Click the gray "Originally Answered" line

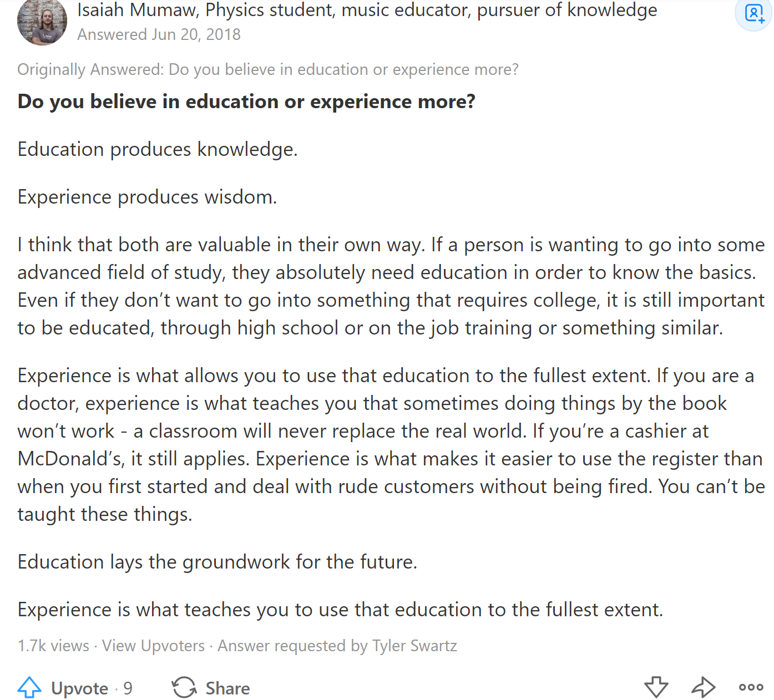point(267,69)
